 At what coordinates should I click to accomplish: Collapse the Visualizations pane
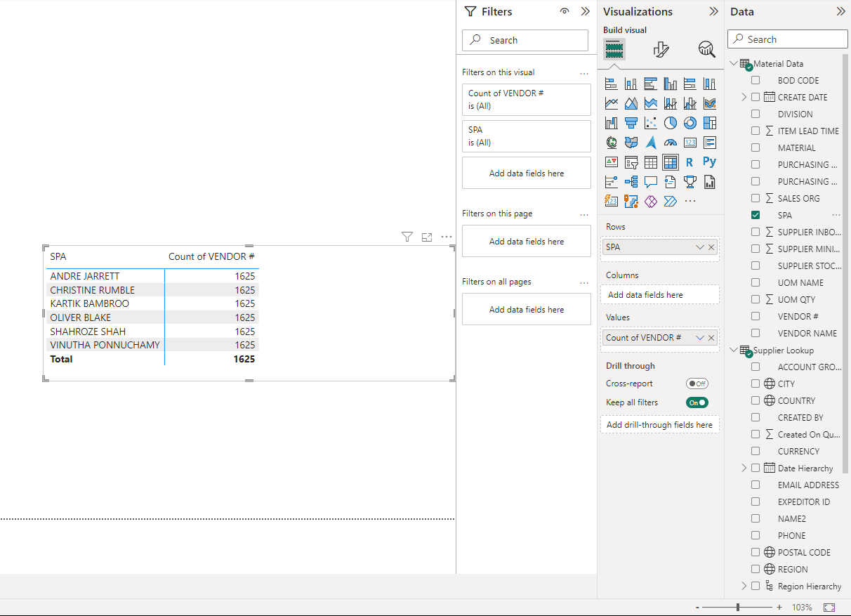713,11
